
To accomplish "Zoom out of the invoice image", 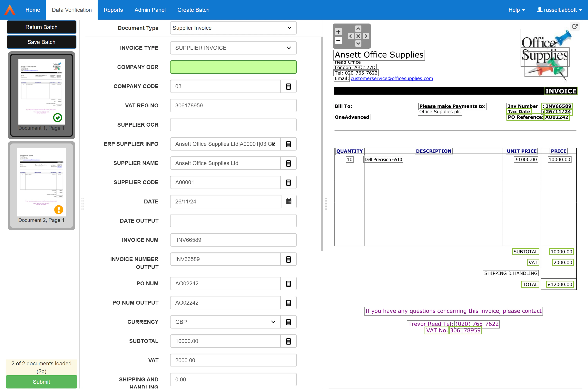I will tap(338, 40).
